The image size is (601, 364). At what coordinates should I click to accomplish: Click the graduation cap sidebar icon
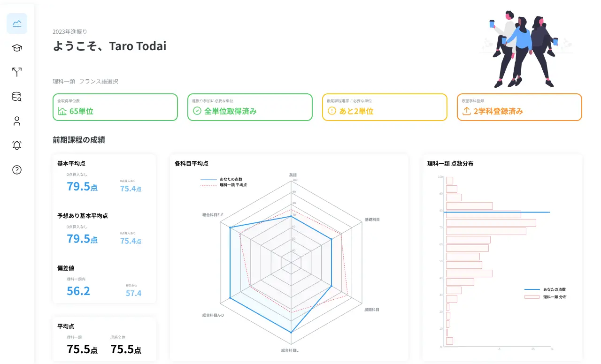click(x=17, y=48)
